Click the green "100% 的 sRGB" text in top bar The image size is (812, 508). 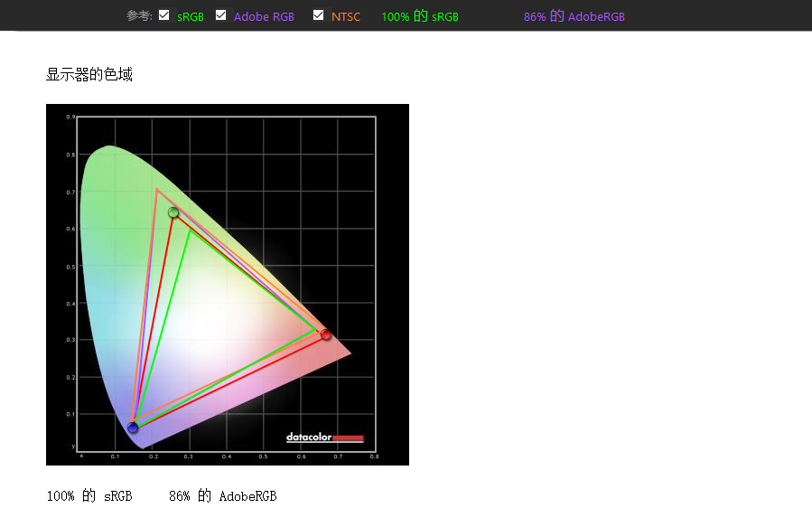pos(420,16)
